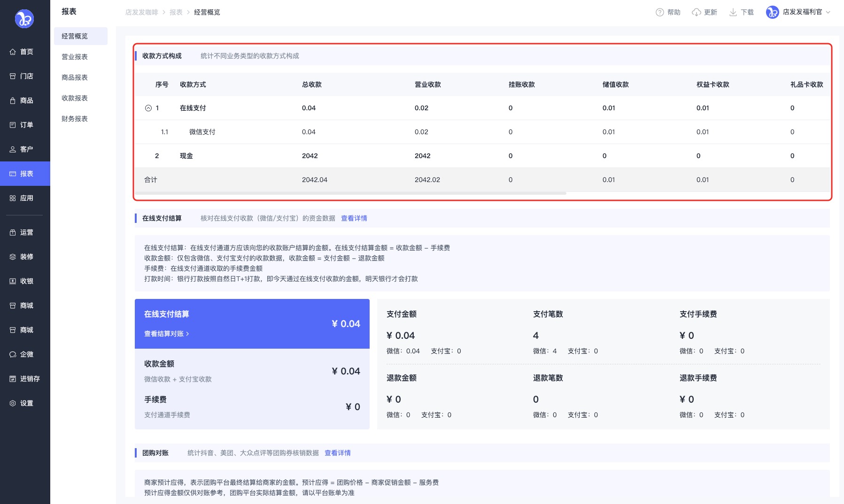Viewport: 844px width, 504px height.
Task: Click the 帮助 help icon
Action: (660, 12)
